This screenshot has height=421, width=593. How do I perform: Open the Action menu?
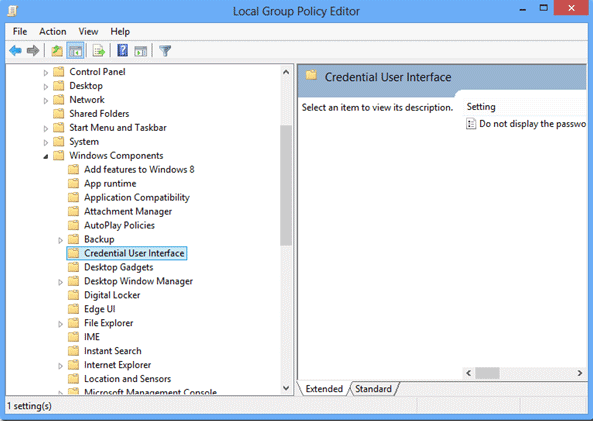coord(53,31)
